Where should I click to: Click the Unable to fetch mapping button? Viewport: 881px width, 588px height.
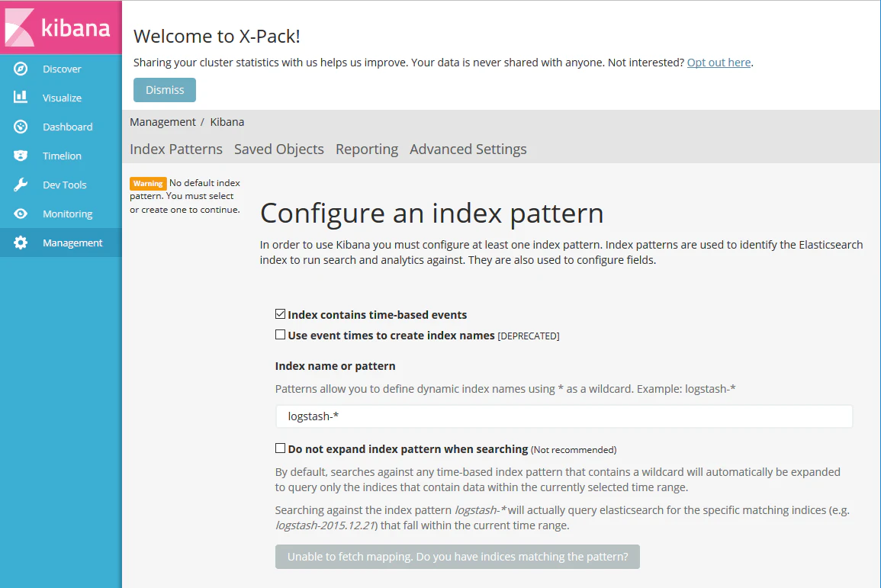[x=458, y=557]
